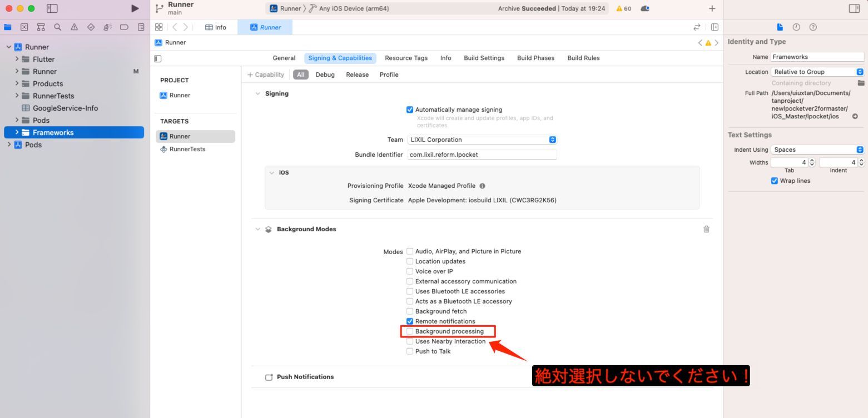
Task: Open the Xcode Cloud status icon
Action: click(x=645, y=8)
